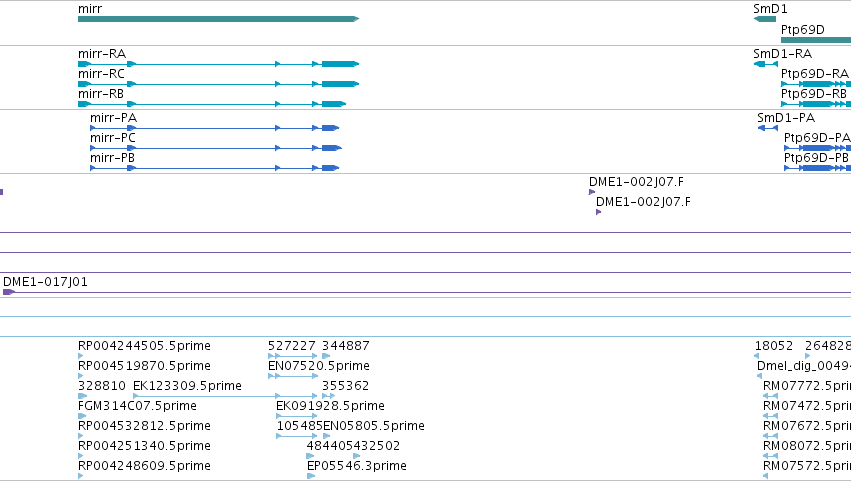
Task: Select the 527227 feature label
Action: (x=292, y=346)
